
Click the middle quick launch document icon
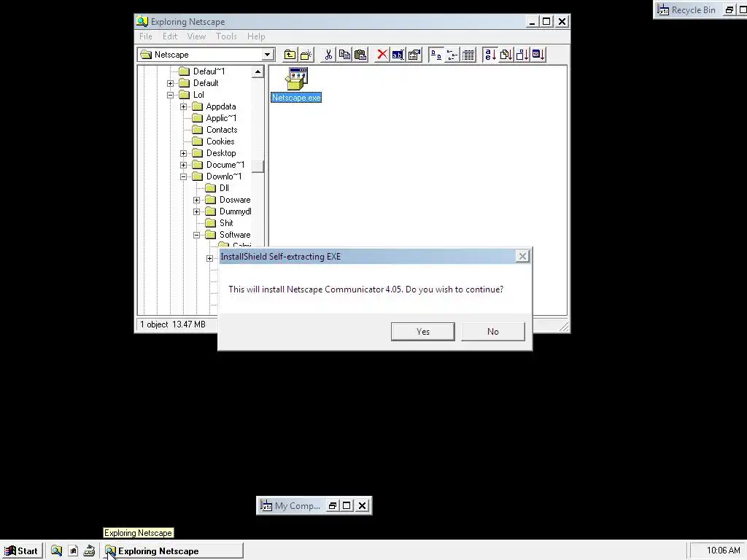tap(73, 551)
